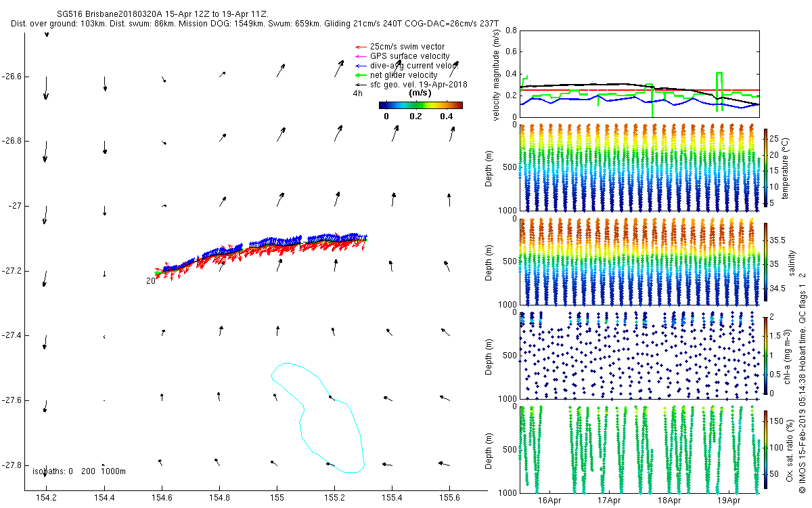Screen dimensions: 812x508
Task: Select the 'sfc geo. vel. 19-Apr-2018' legend entry
Action: [x=411, y=84]
